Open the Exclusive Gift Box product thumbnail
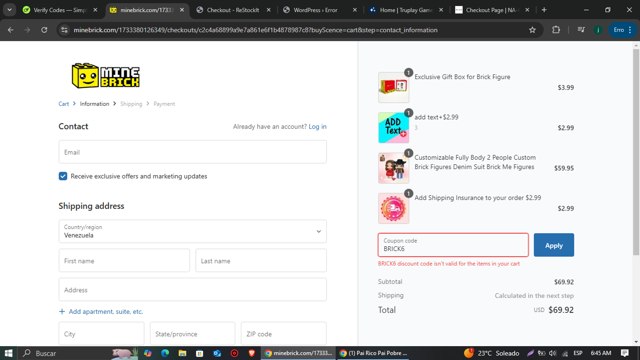This screenshot has width=640, height=360. (x=393, y=87)
